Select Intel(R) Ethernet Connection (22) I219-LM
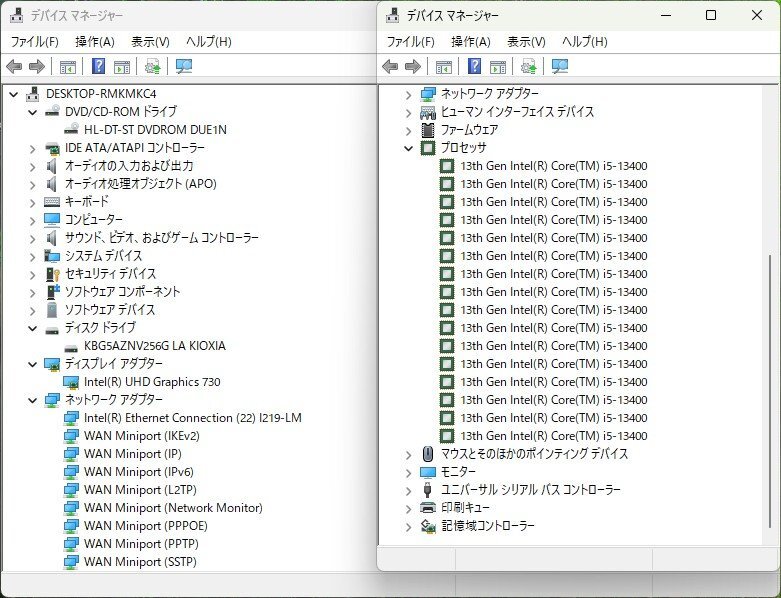Image resolution: width=781 pixels, height=598 pixels. [x=193, y=418]
